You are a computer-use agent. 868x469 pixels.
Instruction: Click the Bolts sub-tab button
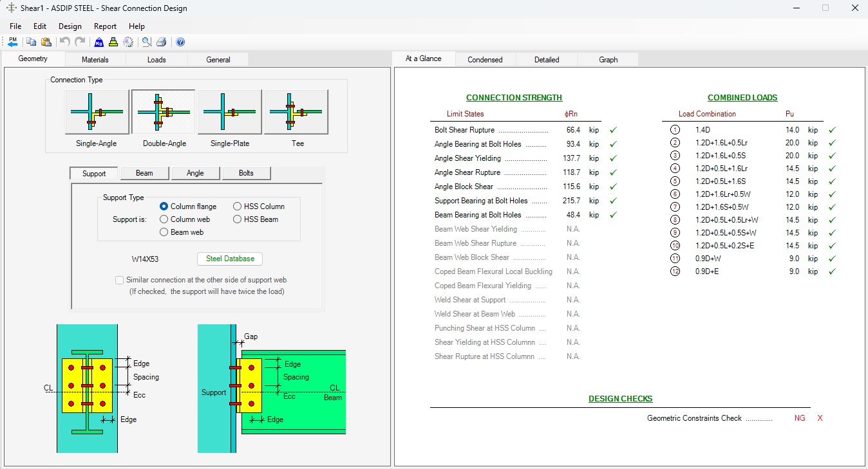[x=246, y=173]
